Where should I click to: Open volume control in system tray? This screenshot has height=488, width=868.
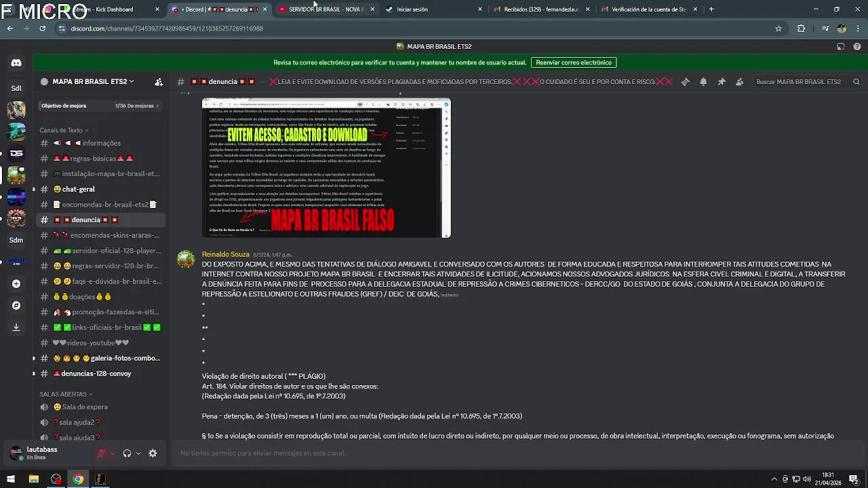coord(808,479)
